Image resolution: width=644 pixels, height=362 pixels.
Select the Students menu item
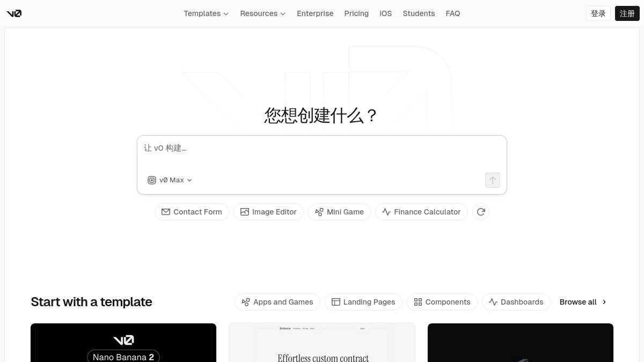pos(419,13)
